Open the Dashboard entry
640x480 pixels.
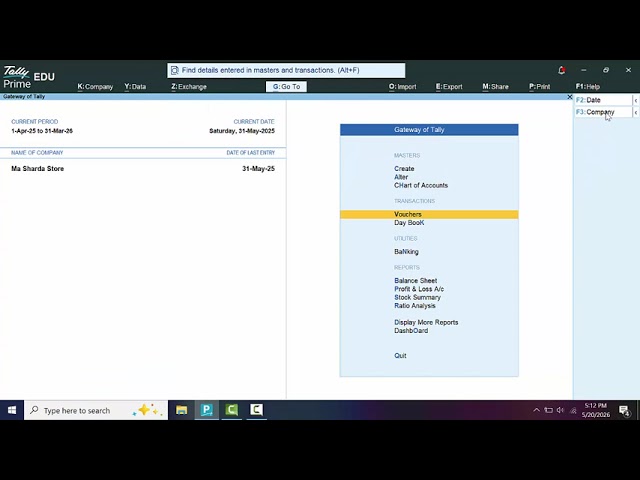click(411, 331)
